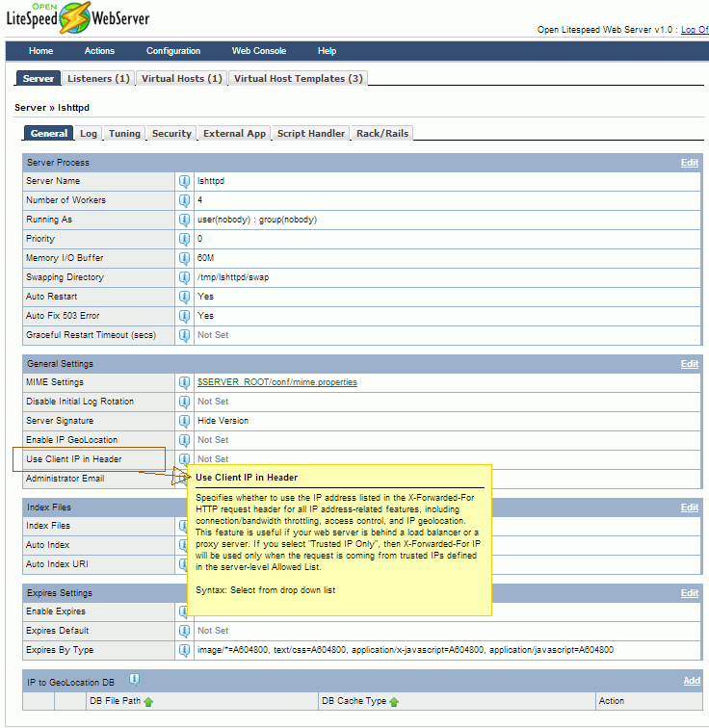Click the info icon for Auto Fix 503 Error

(x=184, y=316)
